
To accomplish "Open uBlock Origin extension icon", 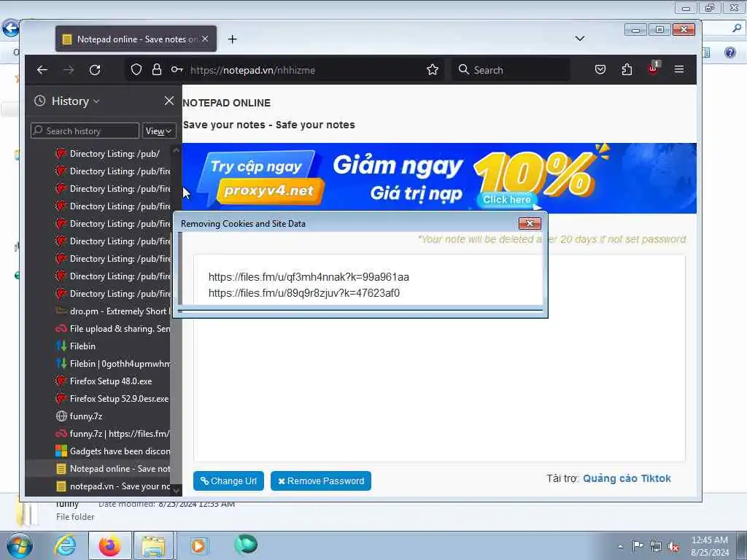I will (653, 69).
